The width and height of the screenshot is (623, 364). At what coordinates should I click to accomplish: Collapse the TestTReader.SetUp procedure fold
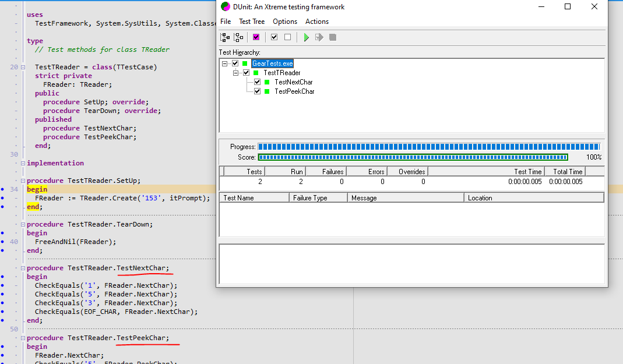click(23, 181)
